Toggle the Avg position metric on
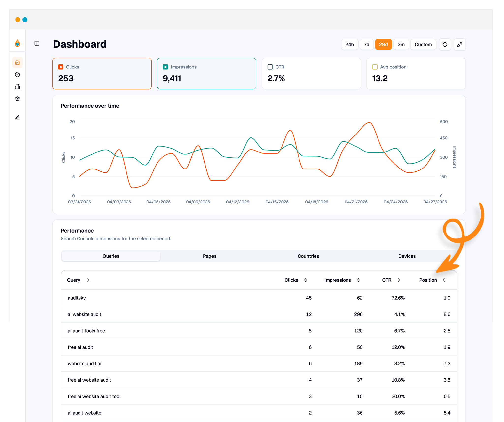 pos(375,67)
